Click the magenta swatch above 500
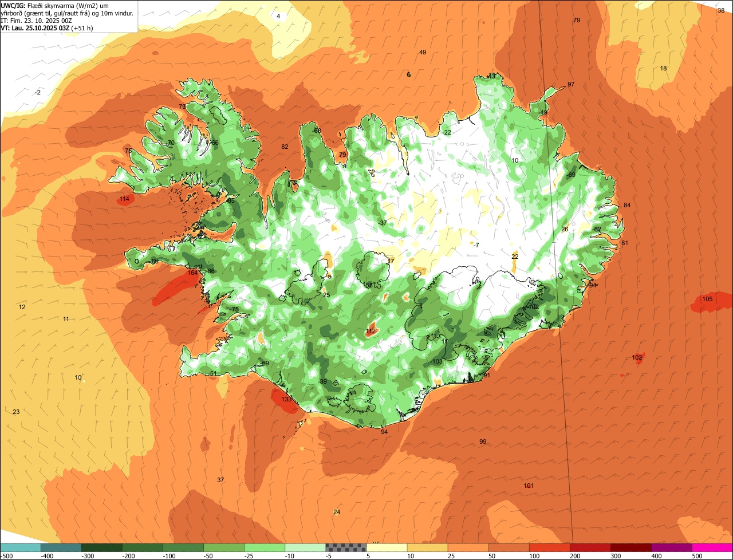 click(712, 547)
